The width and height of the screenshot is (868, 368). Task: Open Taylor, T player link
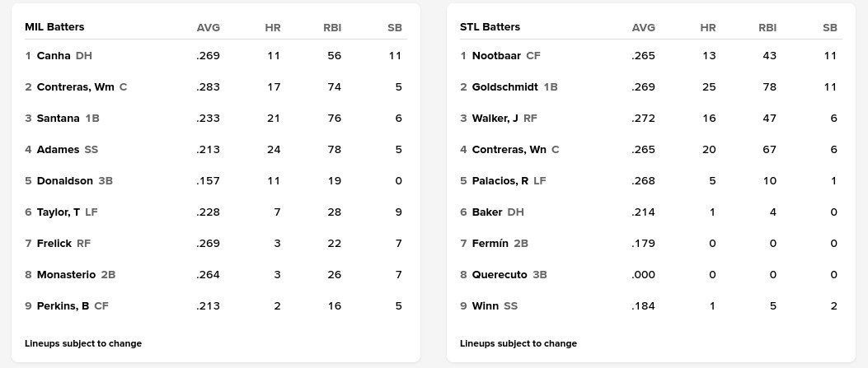coord(59,212)
